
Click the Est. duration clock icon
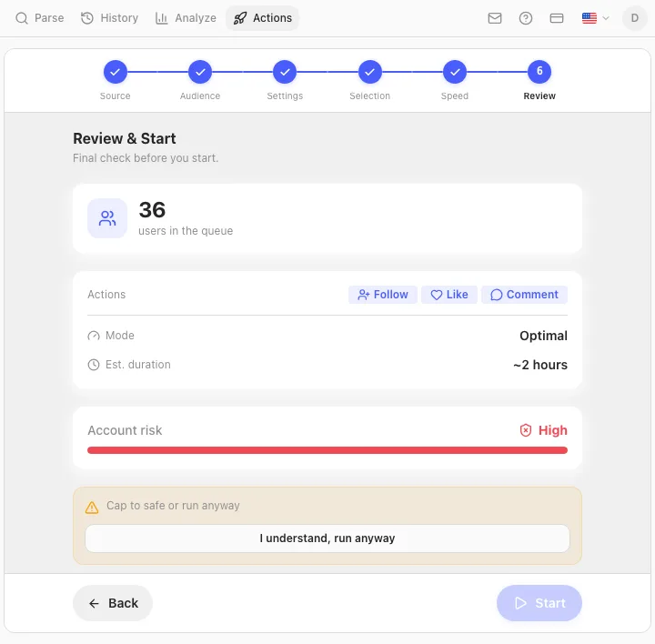pos(94,365)
